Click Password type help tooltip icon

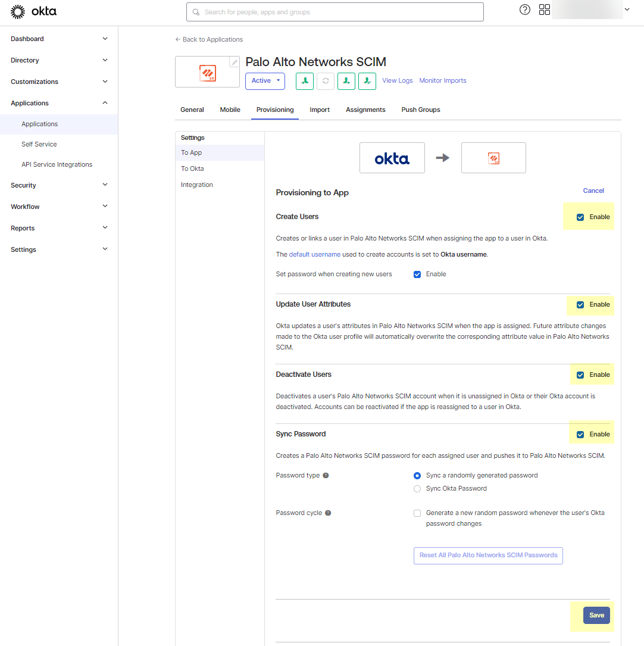[x=326, y=476]
